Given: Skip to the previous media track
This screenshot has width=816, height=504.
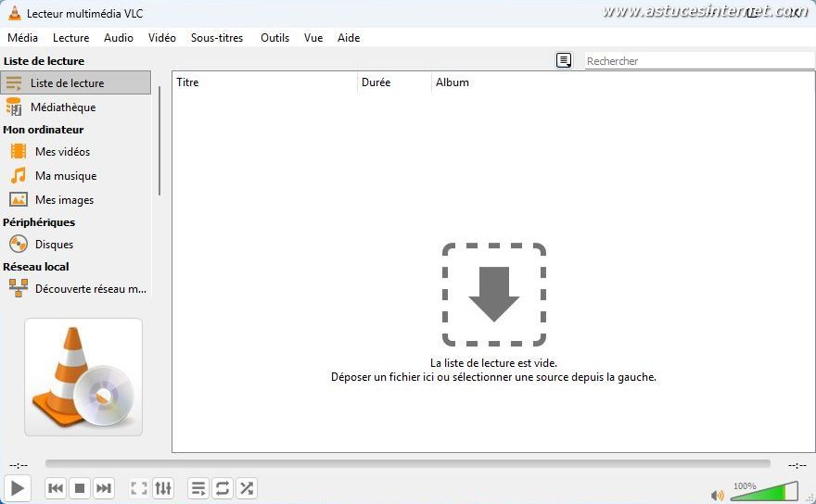Looking at the screenshot, I should [56, 488].
